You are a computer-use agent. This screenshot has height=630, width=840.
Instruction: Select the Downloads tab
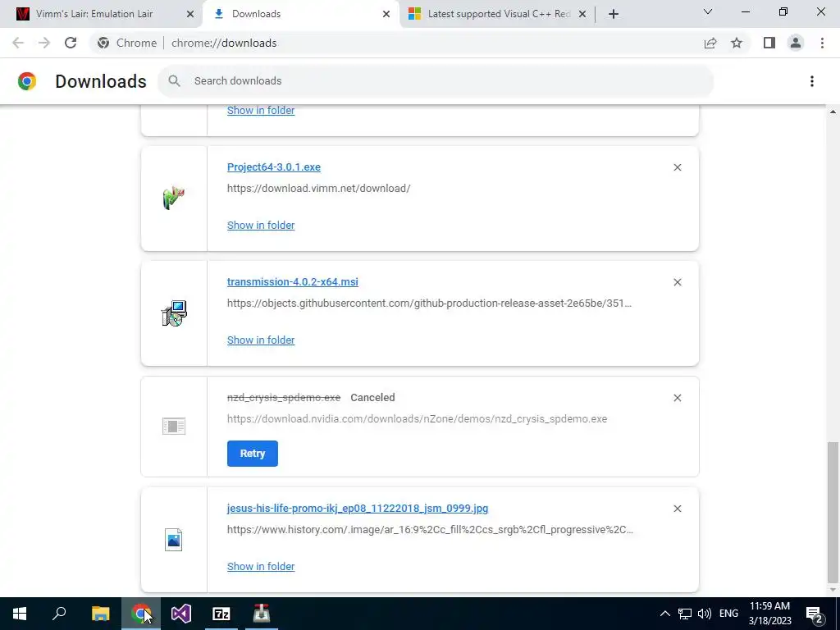coord(300,14)
